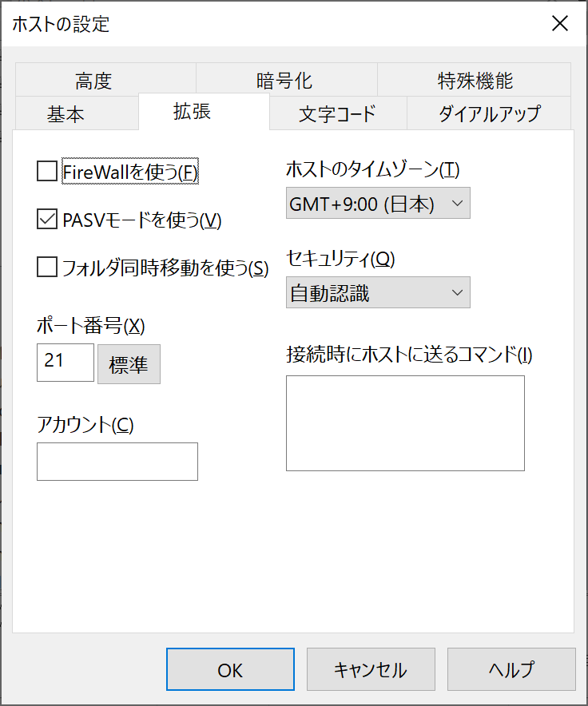Select the 特殊機能 tab
The height and width of the screenshot is (706, 588).
475,81
